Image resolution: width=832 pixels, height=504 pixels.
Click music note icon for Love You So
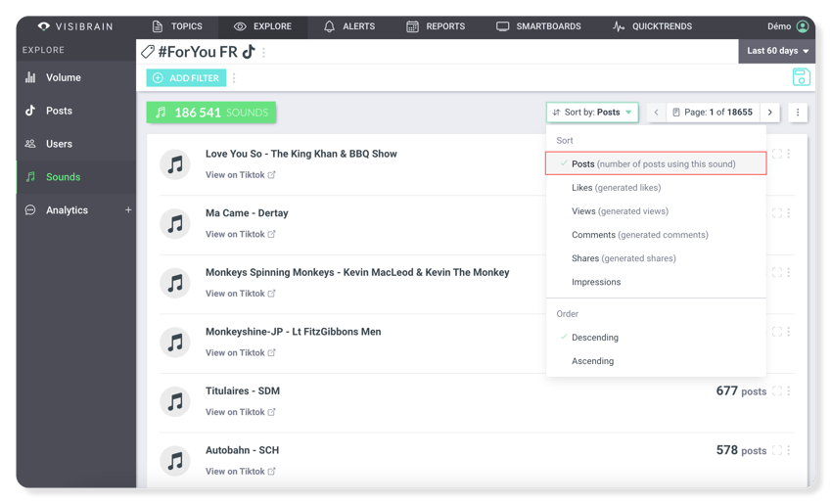pos(175,164)
